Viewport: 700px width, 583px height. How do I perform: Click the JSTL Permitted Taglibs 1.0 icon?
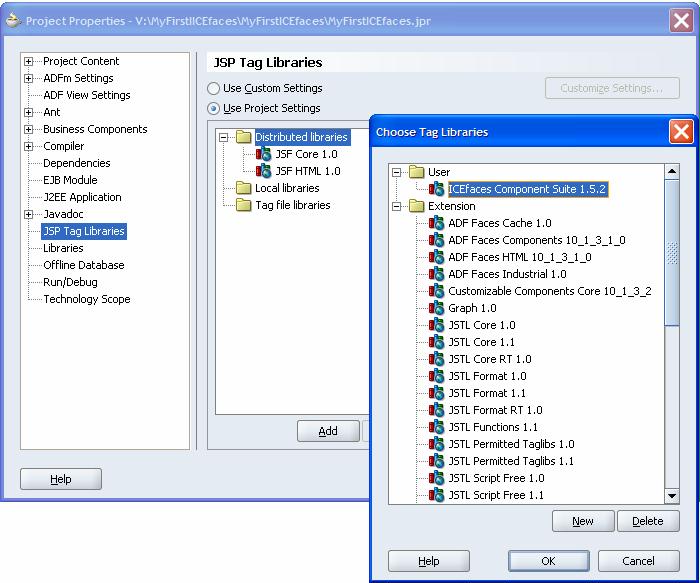436,444
